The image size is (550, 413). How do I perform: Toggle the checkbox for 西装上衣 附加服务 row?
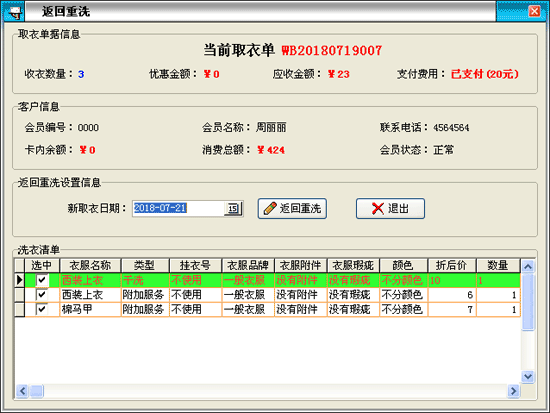point(42,295)
